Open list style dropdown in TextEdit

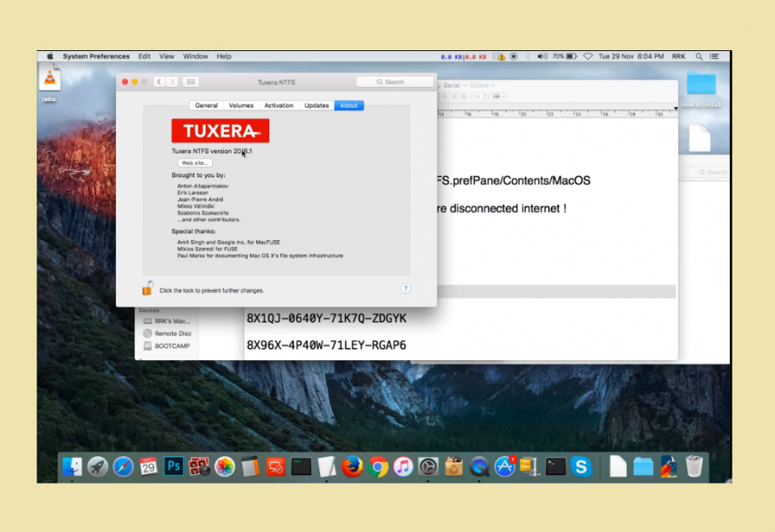click(499, 96)
